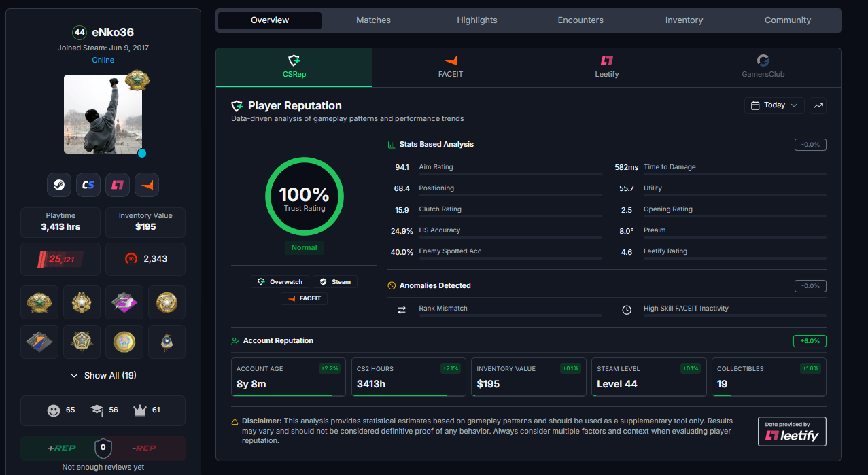Click the reputation shield with 0
The height and width of the screenshot is (475, 868).
click(x=103, y=448)
